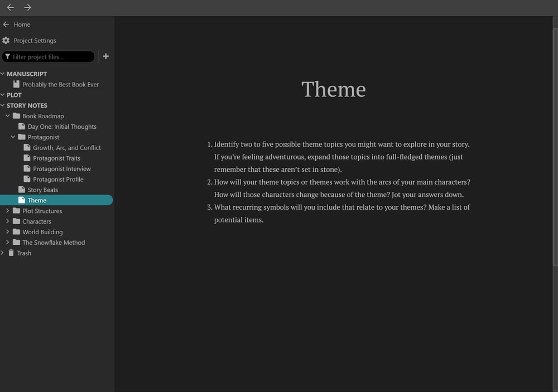Select the Protagonist folder label
The width and height of the screenshot is (558, 392).
pos(44,137)
